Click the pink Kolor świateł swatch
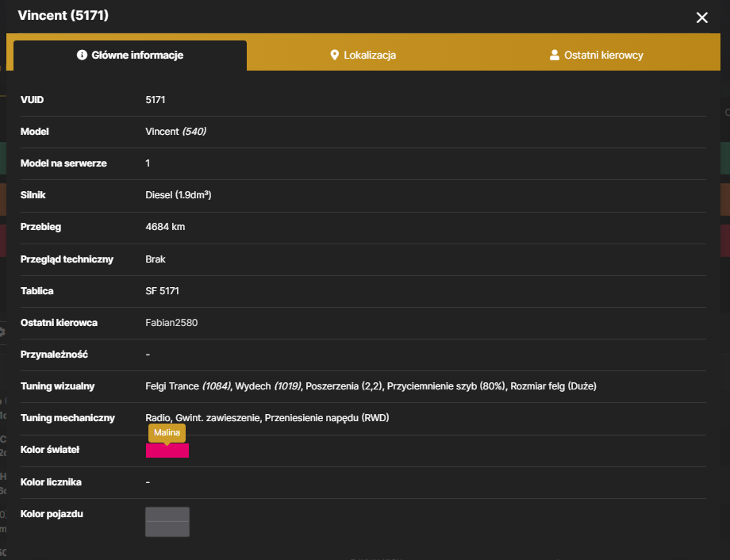This screenshot has height=560, width=730. point(167,451)
